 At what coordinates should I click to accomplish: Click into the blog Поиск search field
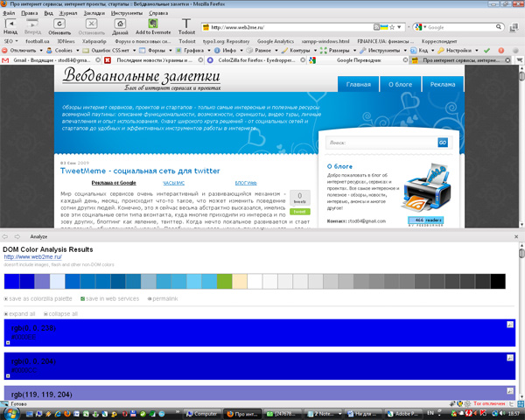(381, 143)
